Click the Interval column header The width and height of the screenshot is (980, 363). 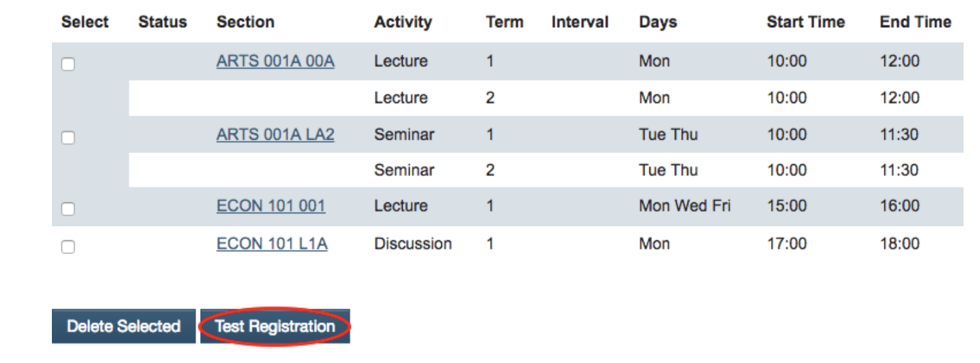(580, 22)
